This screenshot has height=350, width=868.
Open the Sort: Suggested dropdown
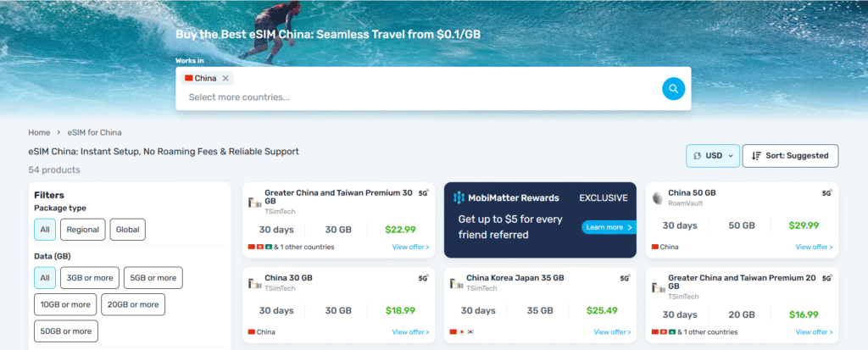coord(791,156)
